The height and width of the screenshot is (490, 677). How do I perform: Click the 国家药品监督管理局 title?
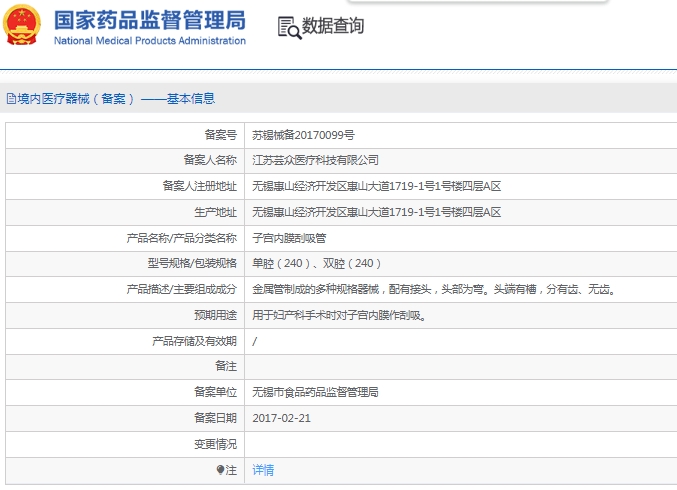point(150,20)
